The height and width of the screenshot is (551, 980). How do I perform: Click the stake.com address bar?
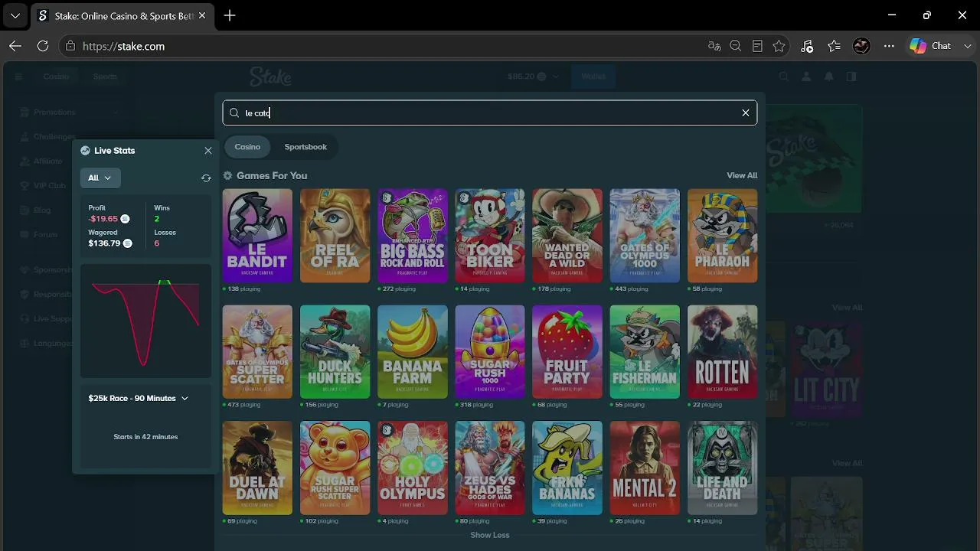[383, 46]
